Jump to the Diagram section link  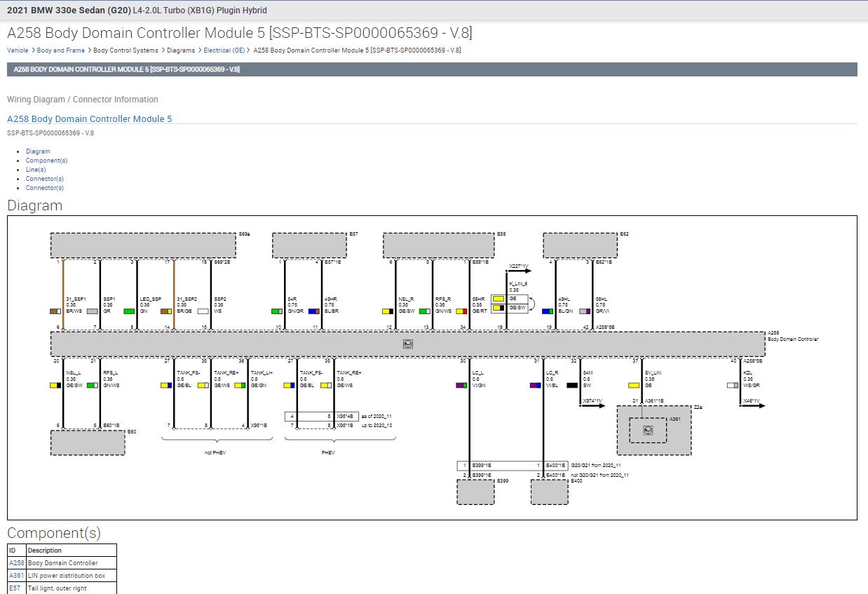point(38,151)
